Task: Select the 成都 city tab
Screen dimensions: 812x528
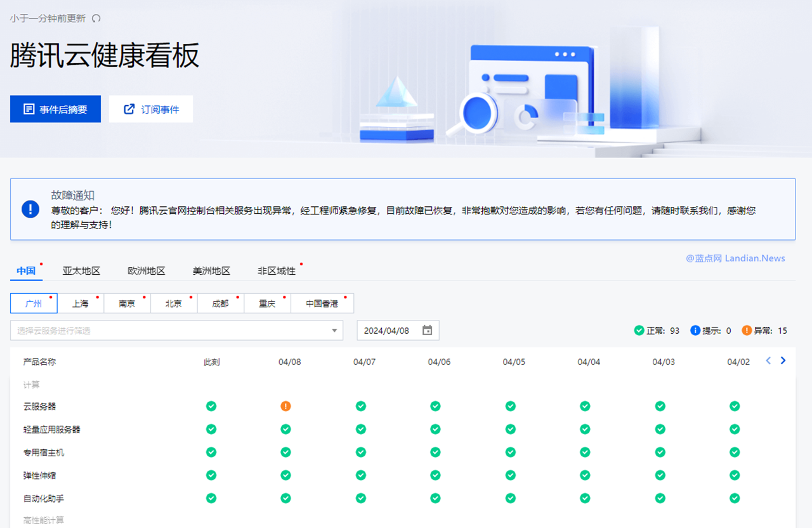Action: (221, 303)
